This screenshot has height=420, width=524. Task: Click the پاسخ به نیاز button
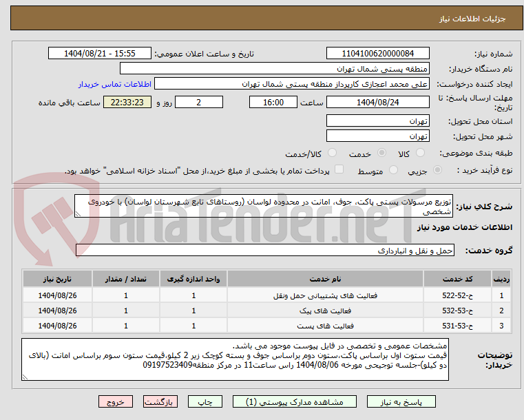(x=401, y=401)
